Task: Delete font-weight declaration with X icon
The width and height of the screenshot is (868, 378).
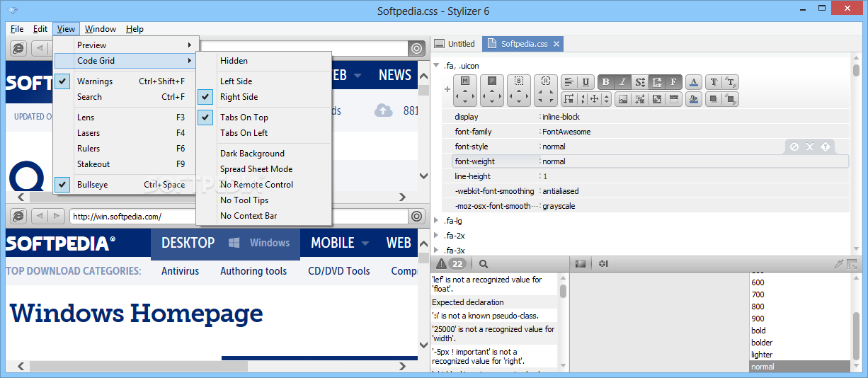Action: [810, 147]
